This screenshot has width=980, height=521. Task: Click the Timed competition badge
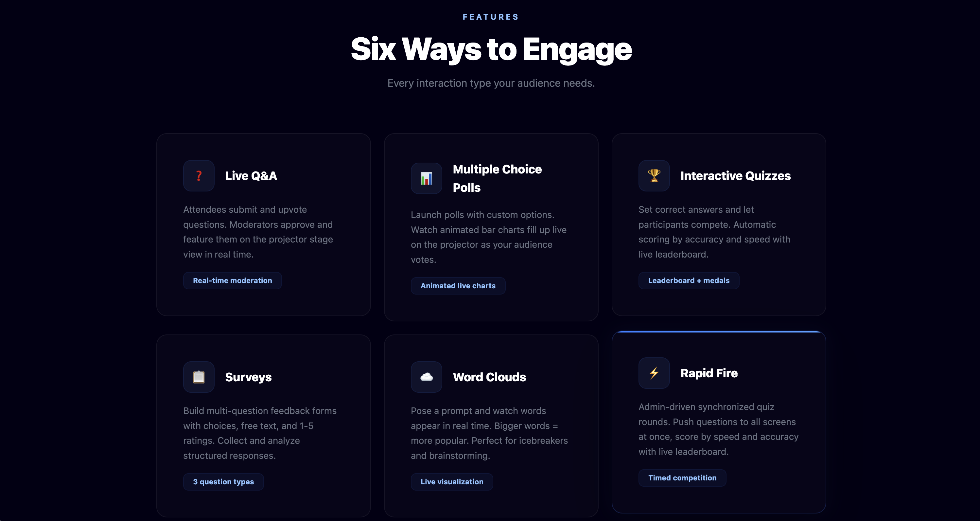point(682,478)
